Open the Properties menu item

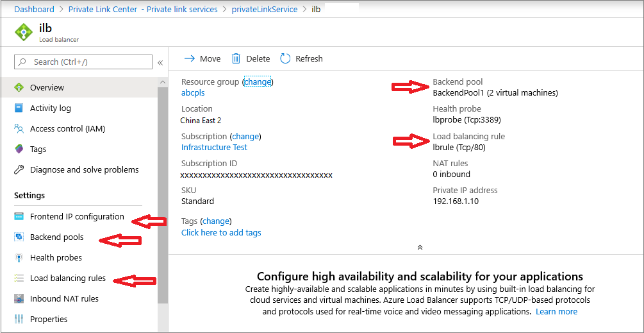coord(49,320)
